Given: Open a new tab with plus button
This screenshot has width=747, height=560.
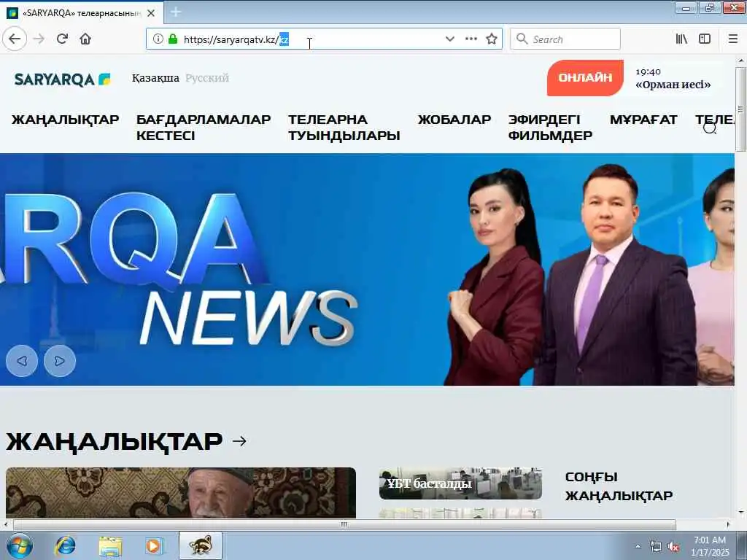Looking at the screenshot, I should point(175,12).
